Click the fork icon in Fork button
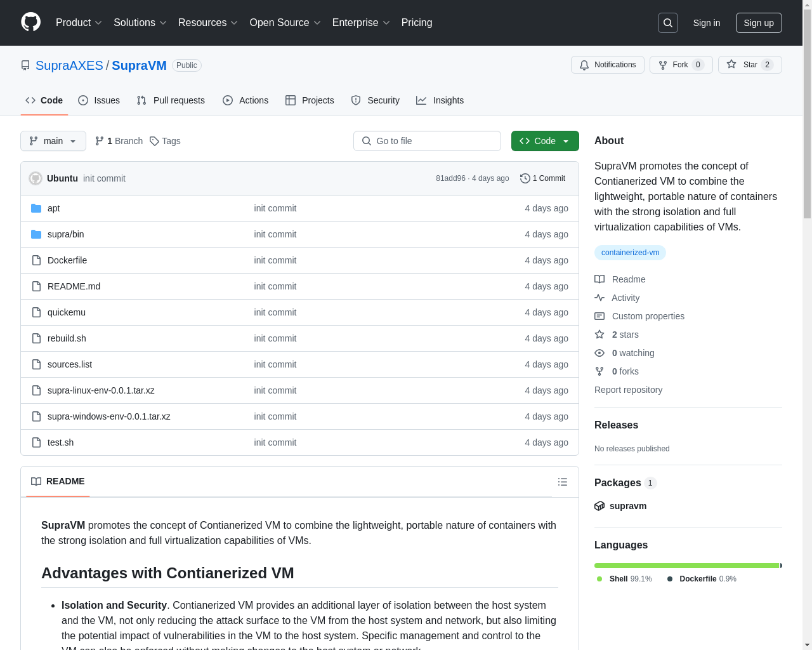 pyautogui.click(x=663, y=65)
